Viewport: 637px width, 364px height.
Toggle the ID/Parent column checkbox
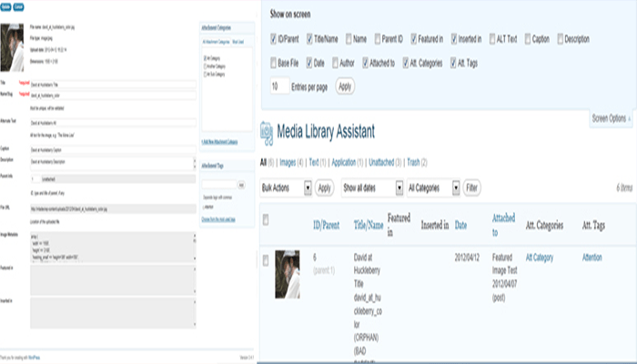pyautogui.click(x=273, y=39)
